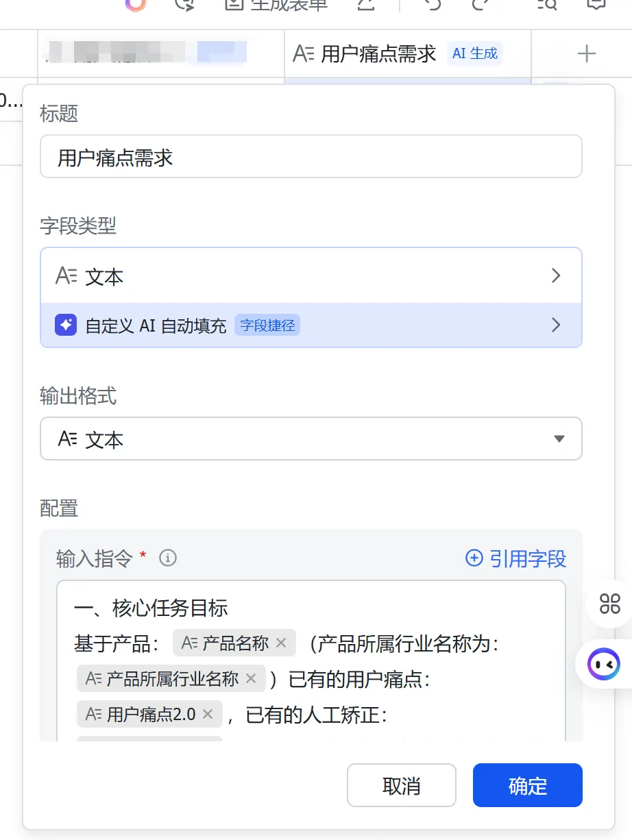632x840 pixels.
Task: Remove the 产品所属行业名称 field tag
Action: click(x=251, y=679)
